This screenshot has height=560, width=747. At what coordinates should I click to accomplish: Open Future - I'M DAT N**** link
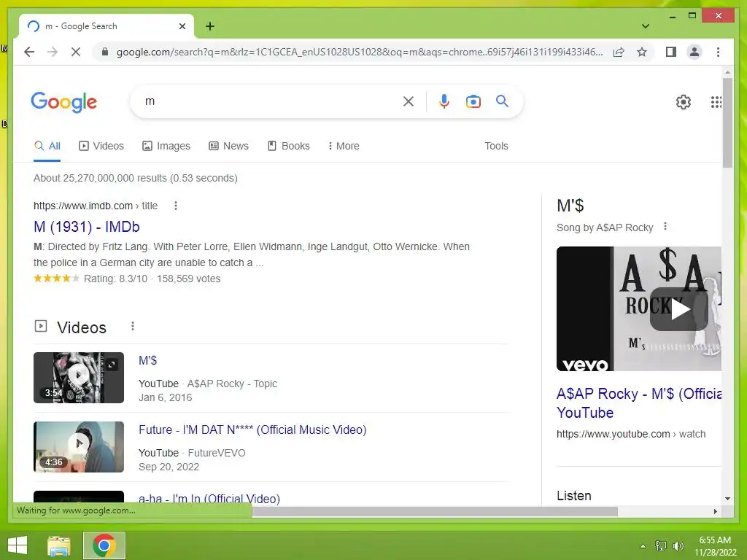[252, 430]
